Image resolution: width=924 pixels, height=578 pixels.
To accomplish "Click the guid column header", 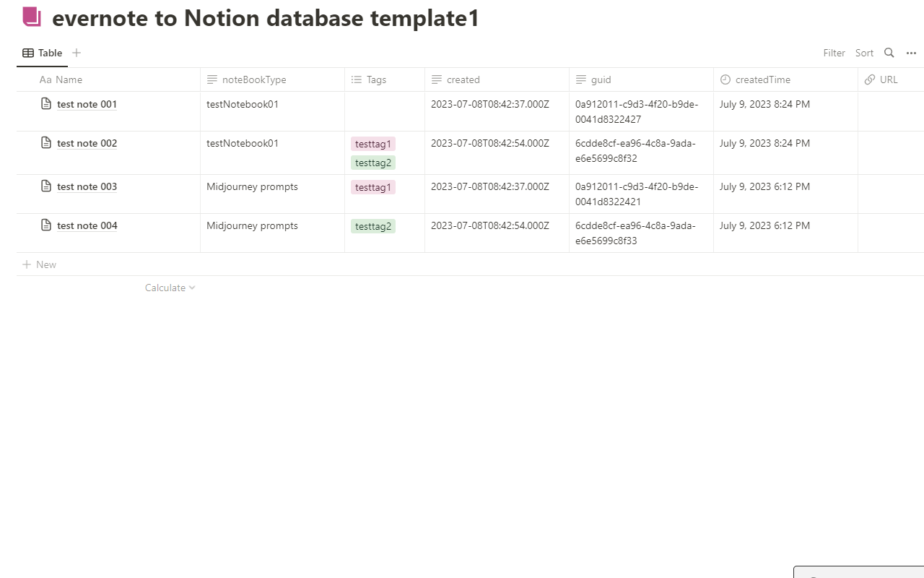I will coord(641,79).
